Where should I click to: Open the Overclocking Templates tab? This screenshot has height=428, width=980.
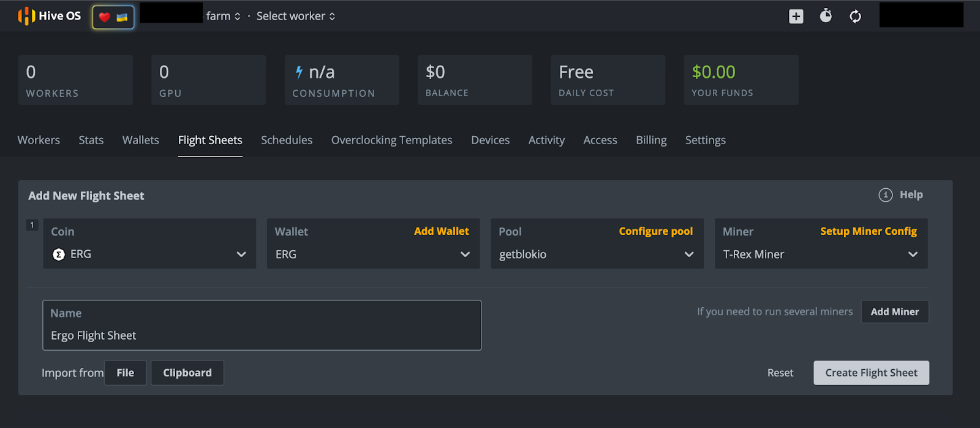pyautogui.click(x=392, y=140)
